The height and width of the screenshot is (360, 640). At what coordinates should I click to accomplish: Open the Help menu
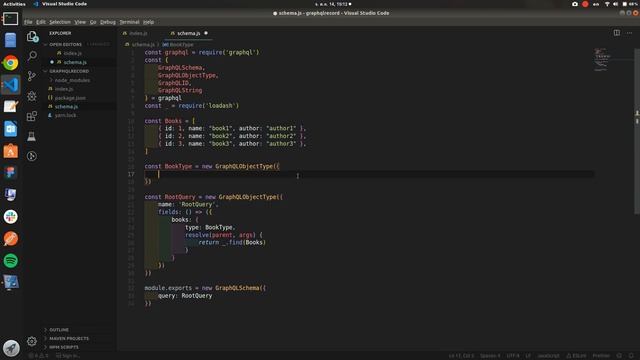(149, 22)
